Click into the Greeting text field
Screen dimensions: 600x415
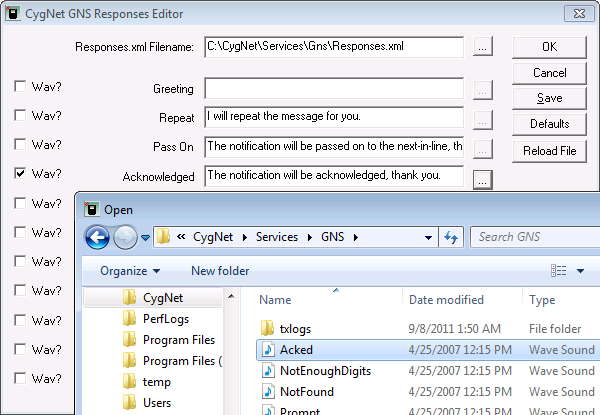click(334, 88)
